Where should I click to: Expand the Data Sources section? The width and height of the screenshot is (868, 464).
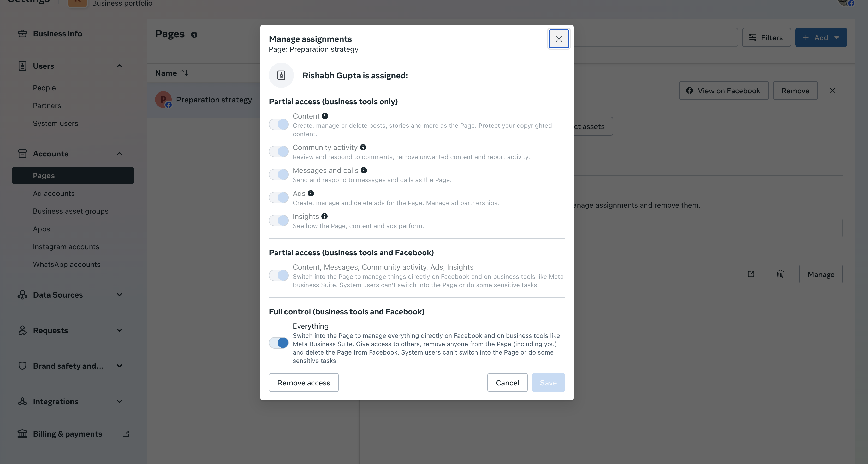[x=119, y=295]
